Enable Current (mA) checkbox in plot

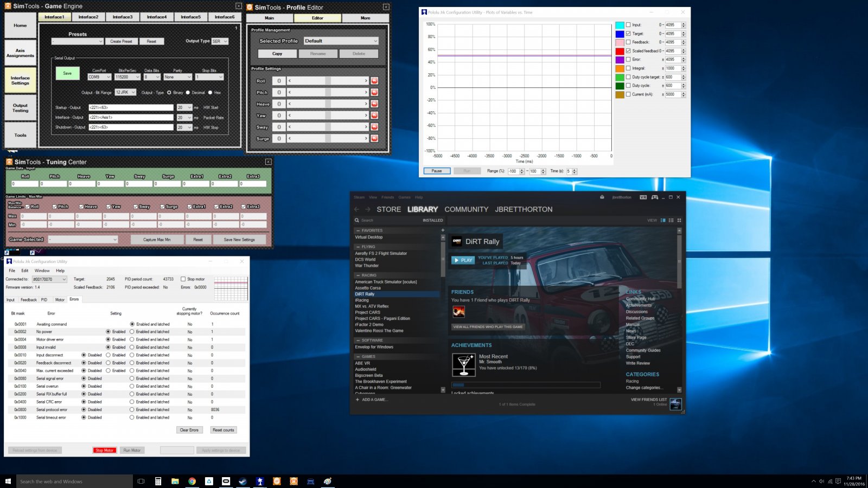[628, 94]
